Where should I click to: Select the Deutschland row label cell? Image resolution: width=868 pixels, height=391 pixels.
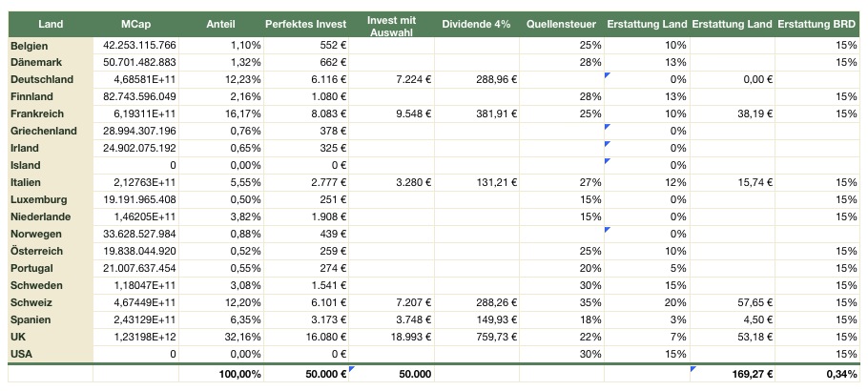(41, 80)
